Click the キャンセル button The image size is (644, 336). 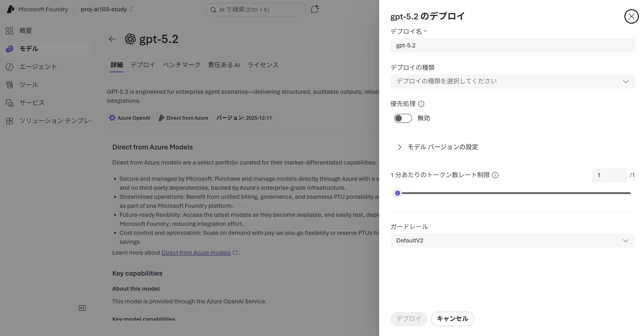(x=452, y=319)
